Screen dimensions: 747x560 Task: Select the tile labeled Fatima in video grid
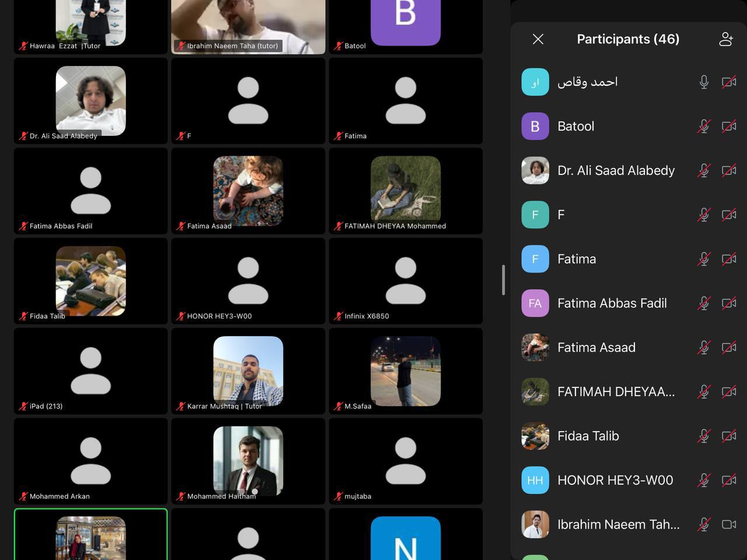tap(406, 101)
